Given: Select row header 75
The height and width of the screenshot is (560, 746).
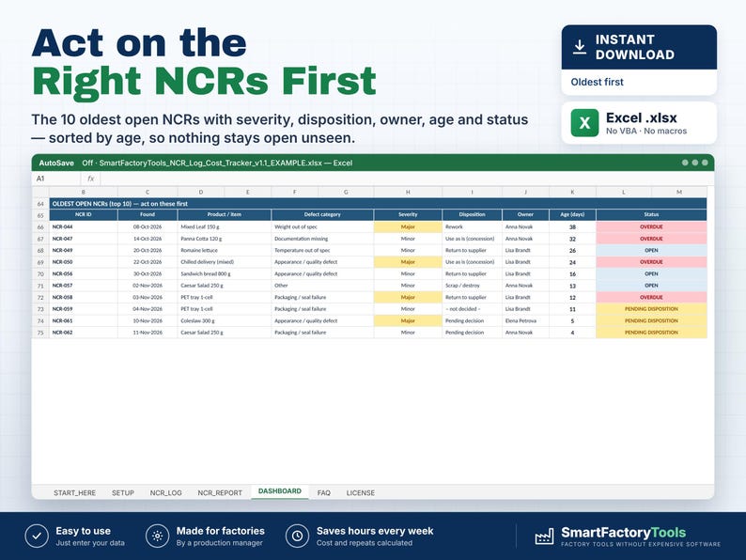Looking at the screenshot, I should tap(40, 333).
